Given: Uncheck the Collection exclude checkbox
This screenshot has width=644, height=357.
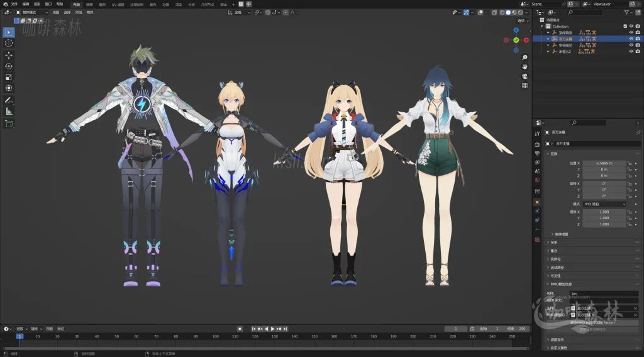Looking at the screenshot, I should click(625, 26).
